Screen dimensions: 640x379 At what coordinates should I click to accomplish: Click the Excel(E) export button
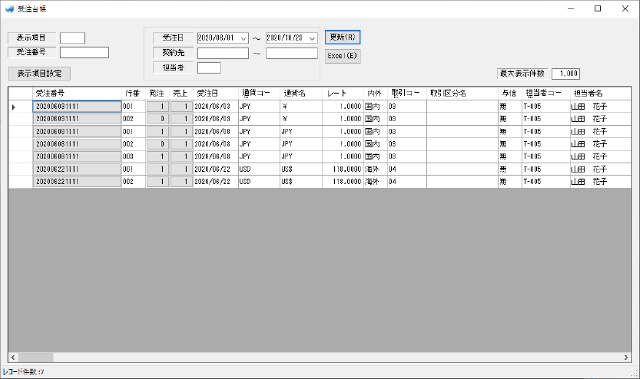click(343, 56)
